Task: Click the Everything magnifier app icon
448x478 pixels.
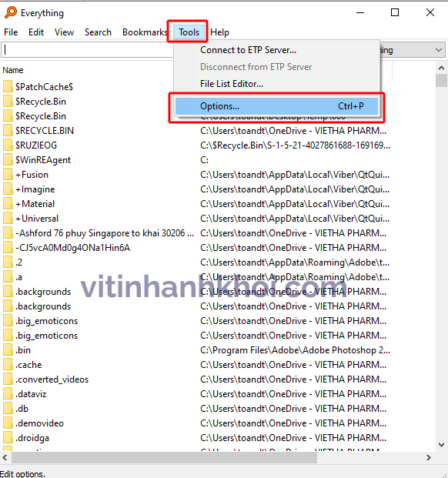Action: tap(11, 12)
